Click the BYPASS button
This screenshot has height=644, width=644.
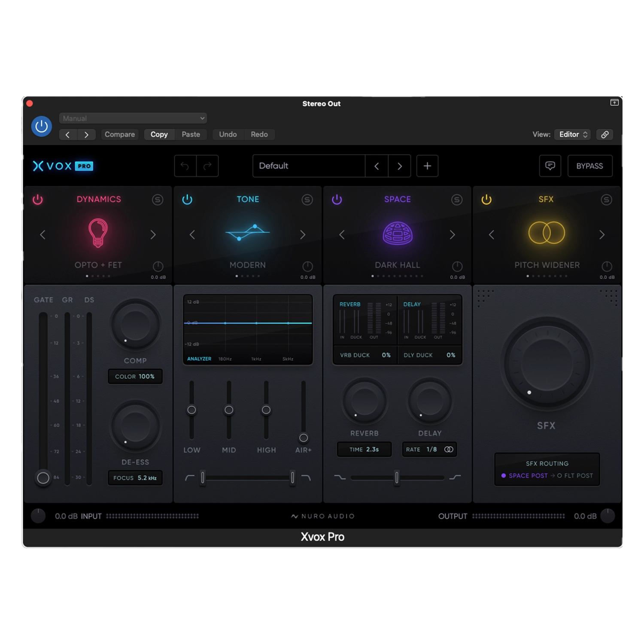coord(590,166)
